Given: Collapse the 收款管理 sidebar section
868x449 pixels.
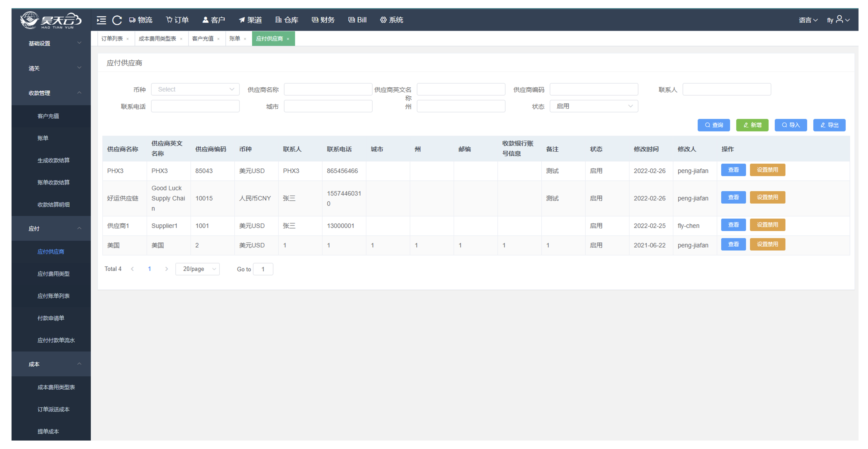Looking at the screenshot, I should coord(51,93).
